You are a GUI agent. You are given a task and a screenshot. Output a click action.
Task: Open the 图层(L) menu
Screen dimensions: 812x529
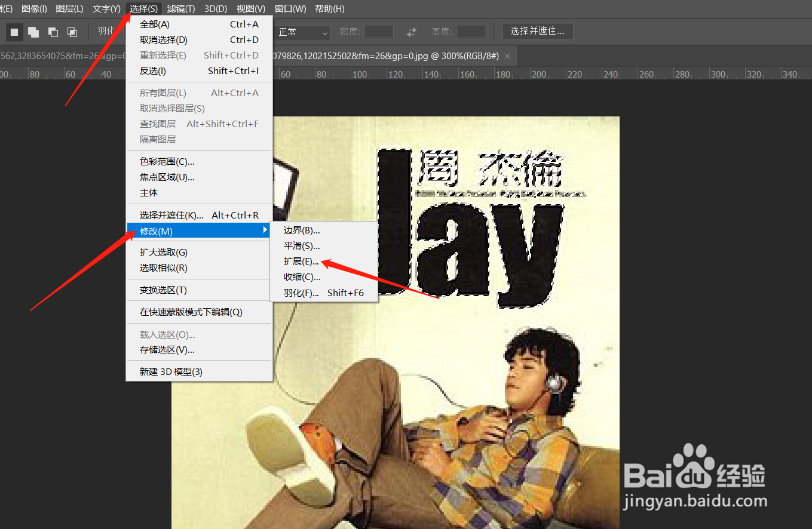point(69,9)
